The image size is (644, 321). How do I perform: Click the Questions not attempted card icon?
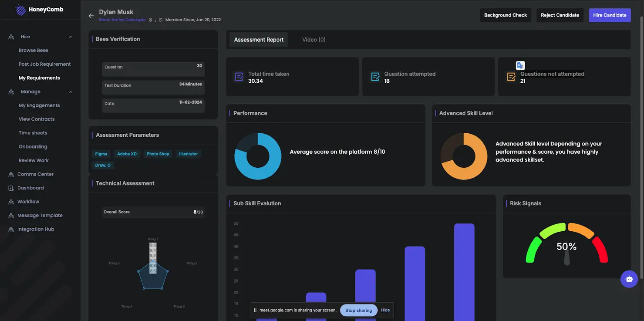click(511, 77)
